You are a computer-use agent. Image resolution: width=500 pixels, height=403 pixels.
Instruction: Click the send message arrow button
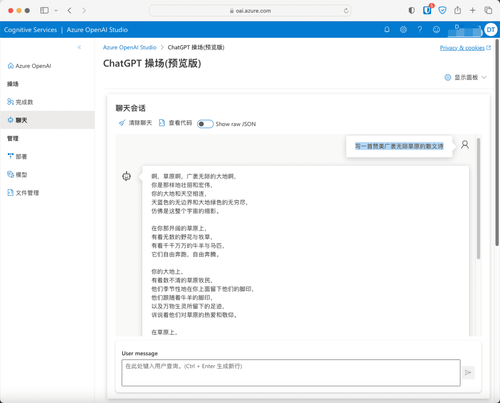[x=468, y=372]
